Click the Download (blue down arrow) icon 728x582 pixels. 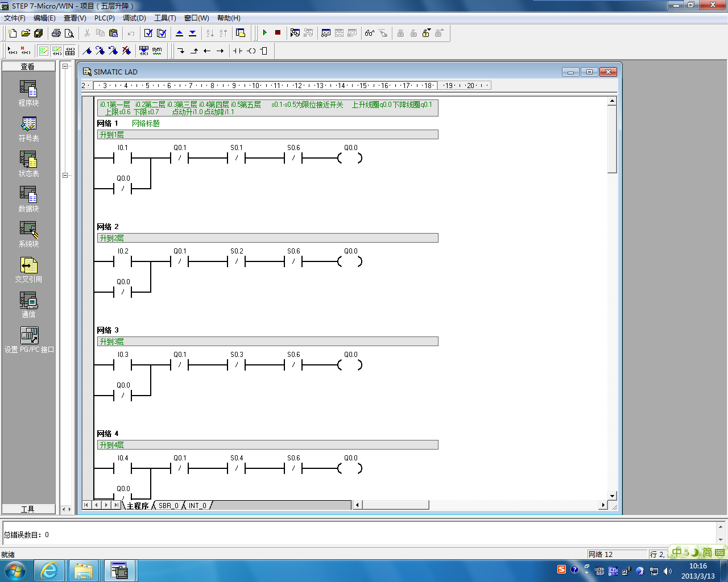tap(192, 33)
